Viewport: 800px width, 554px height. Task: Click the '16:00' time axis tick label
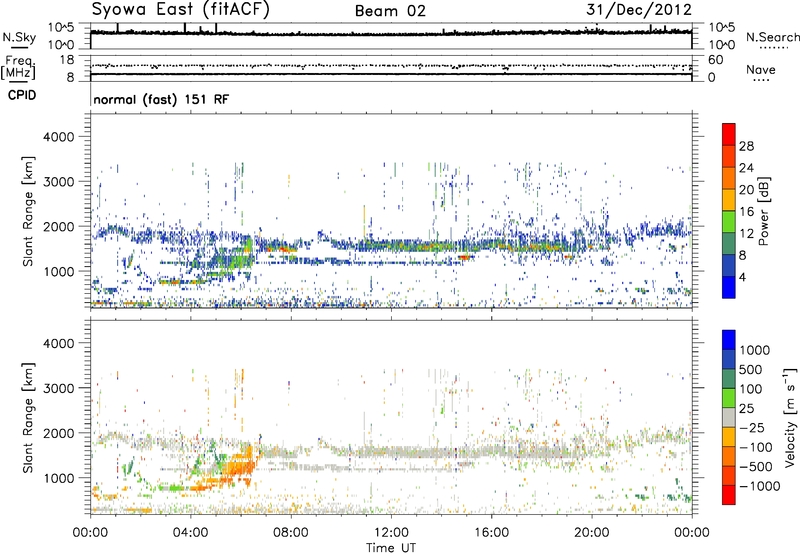click(x=491, y=533)
